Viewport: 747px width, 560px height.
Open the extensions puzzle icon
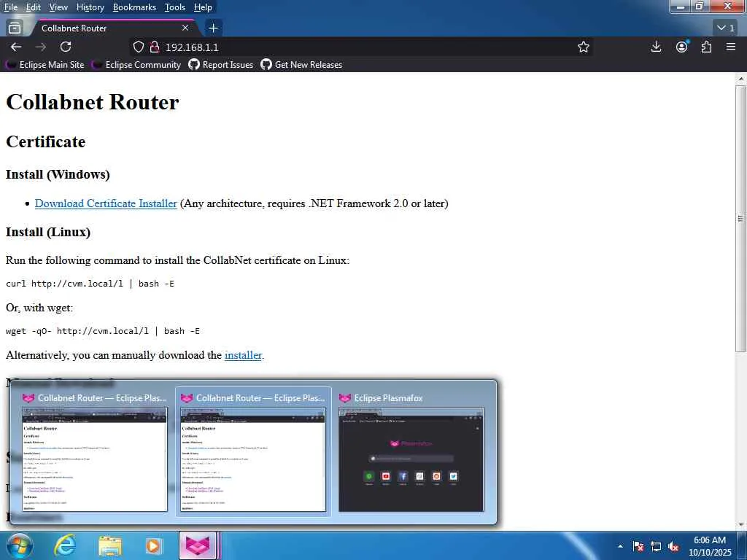(706, 47)
